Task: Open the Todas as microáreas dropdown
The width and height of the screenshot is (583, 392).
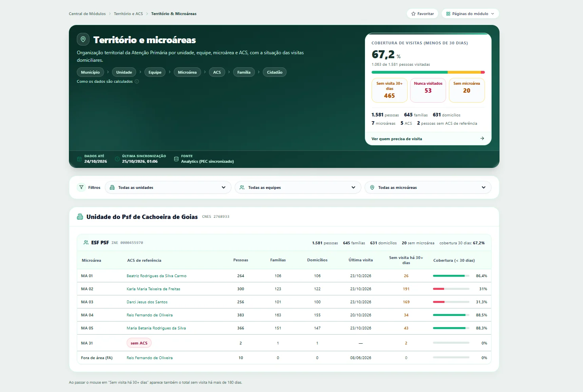Action: pos(428,187)
